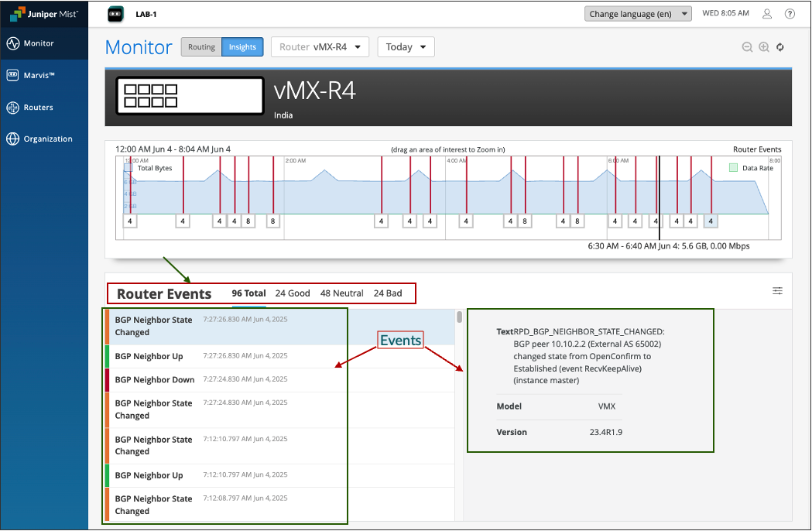
Task: Go to Routers in the sidebar
Action: [38, 108]
